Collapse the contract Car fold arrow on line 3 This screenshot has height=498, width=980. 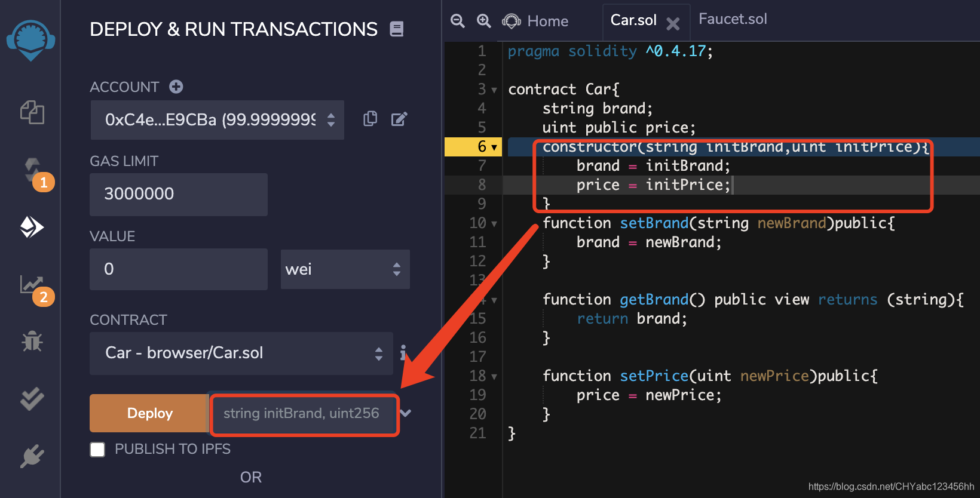tap(494, 90)
